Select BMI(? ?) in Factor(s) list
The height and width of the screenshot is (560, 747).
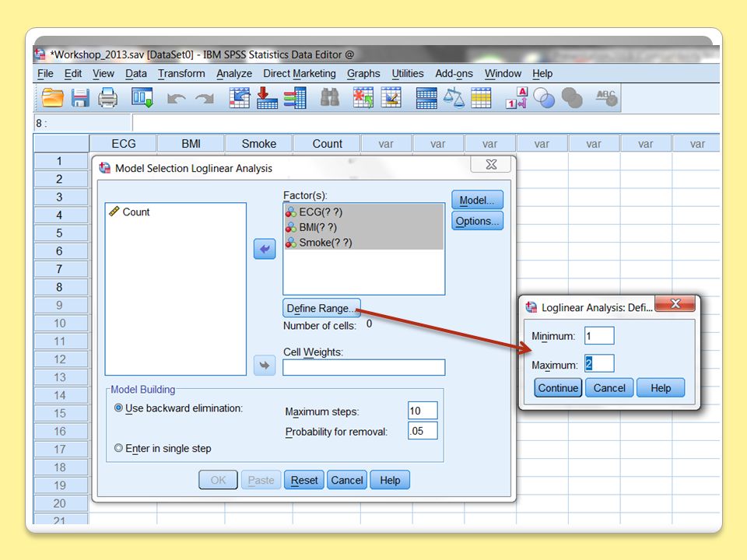coord(364,227)
